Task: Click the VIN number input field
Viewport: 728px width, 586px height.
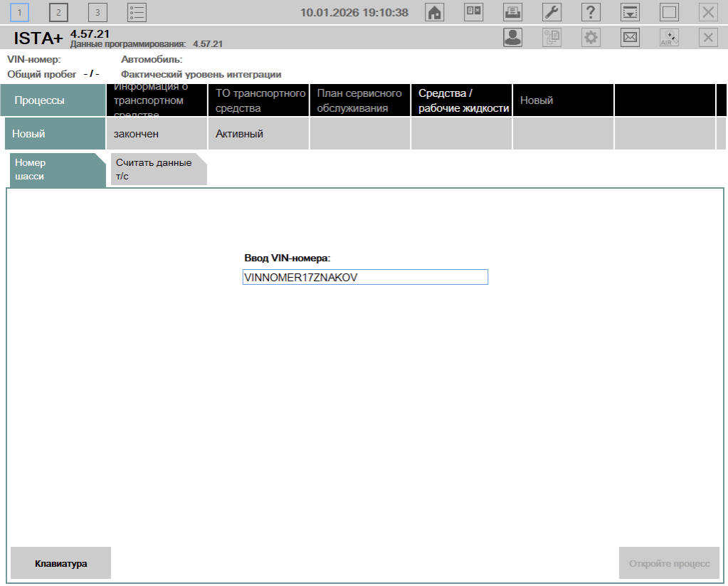Action: pos(365,278)
